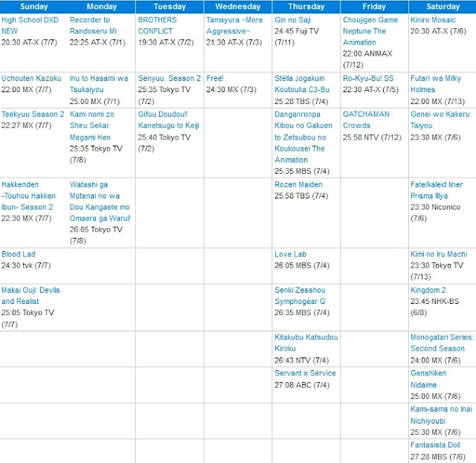
Task: Select the Thursday column header
Action: click(306, 7)
